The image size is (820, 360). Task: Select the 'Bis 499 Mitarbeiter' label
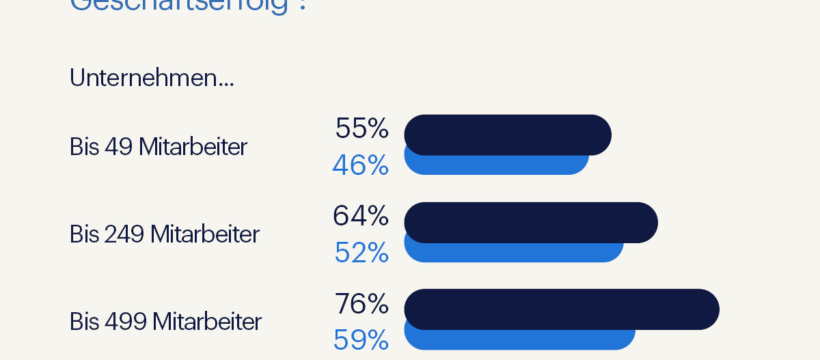tap(165, 321)
